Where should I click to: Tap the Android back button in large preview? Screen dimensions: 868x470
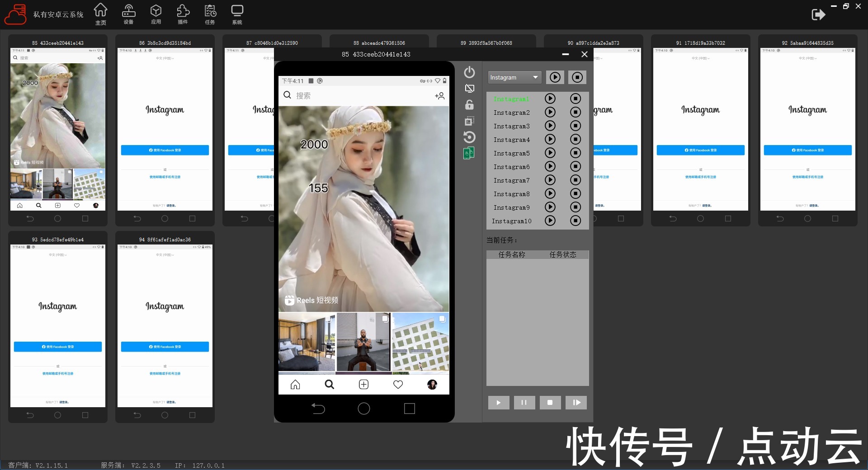318,409
